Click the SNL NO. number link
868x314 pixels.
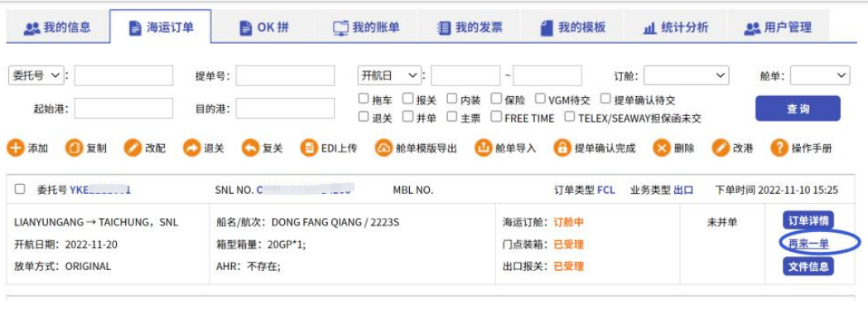click(x=304, y=190)
